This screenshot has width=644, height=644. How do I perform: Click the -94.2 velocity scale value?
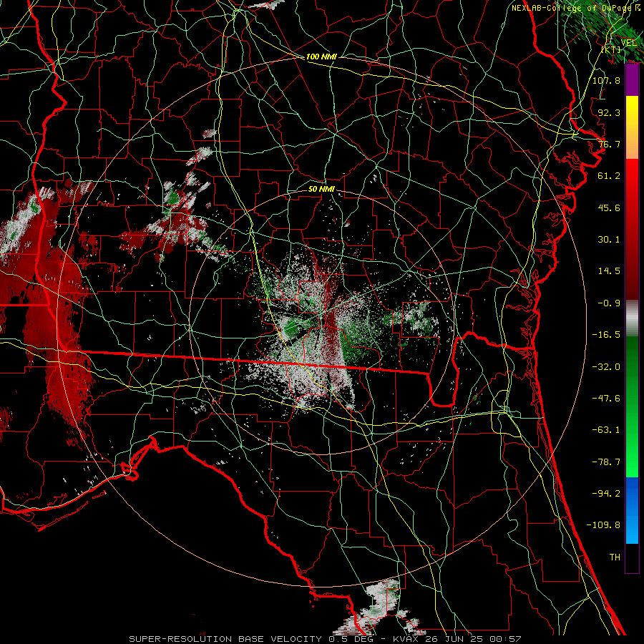[x=606, y=494]
